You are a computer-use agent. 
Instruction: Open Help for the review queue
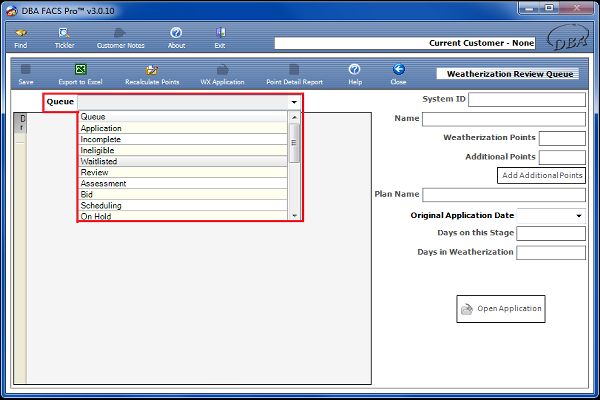pyautogui.click(x=355, y=75)
